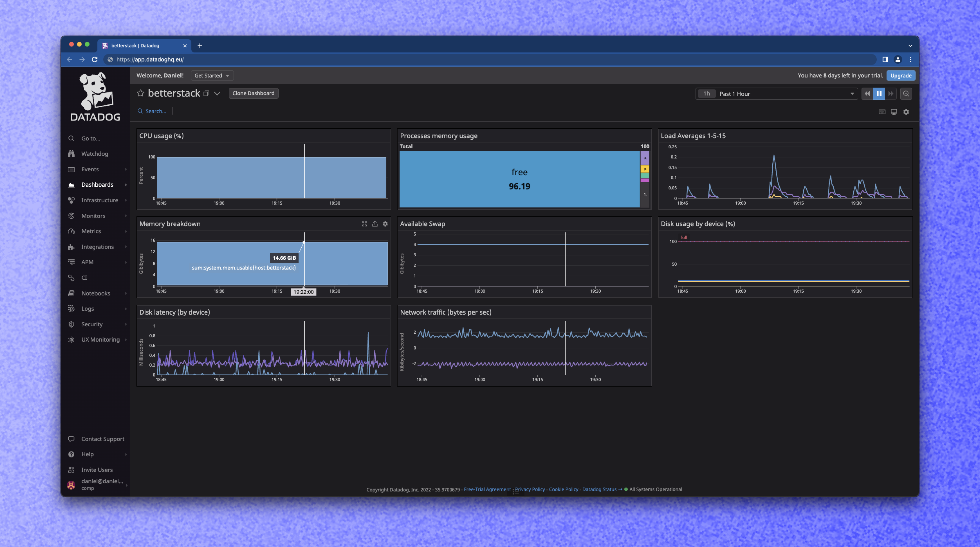Click the zoom out magnifier icon
The height and width of the screenshot is (547, 980).
tap(906, 93)
